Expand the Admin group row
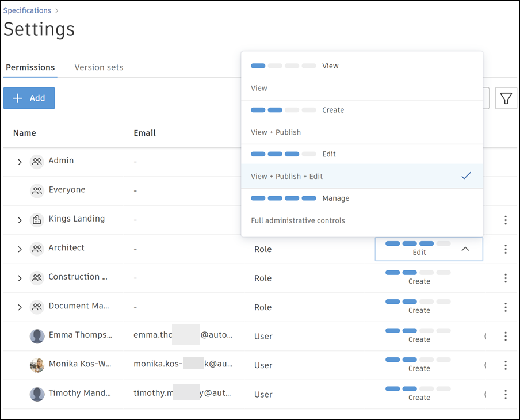Image resolution: width=520 pixels, height=420 pixels. point(20,162)
